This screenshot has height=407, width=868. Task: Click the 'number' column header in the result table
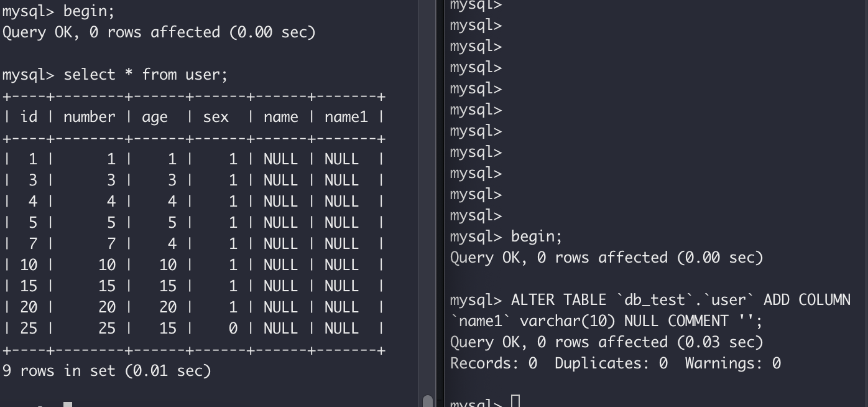[x=89, y=117]
